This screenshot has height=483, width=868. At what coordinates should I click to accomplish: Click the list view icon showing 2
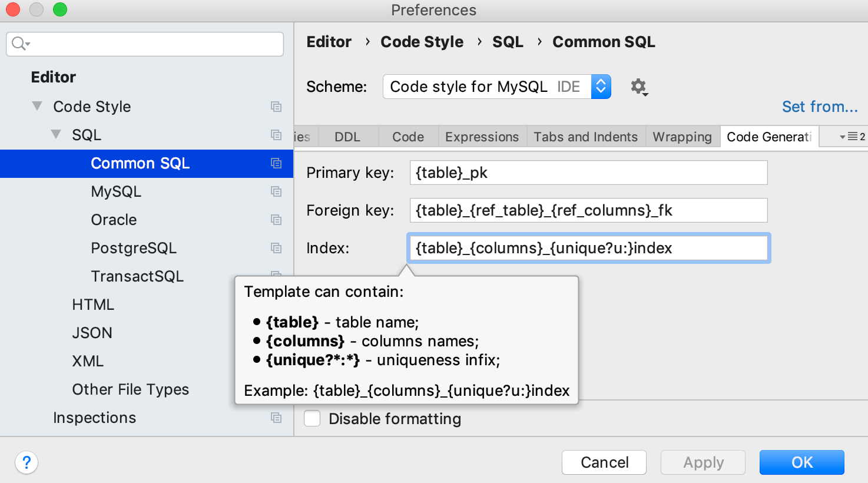[x=852, y=136]
